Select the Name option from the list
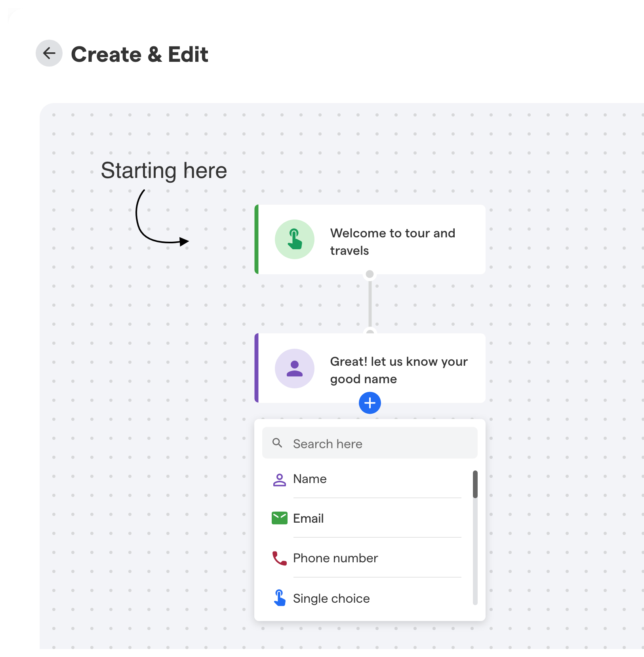The height and width of the screenshot is (657, 644). [310, 479]
